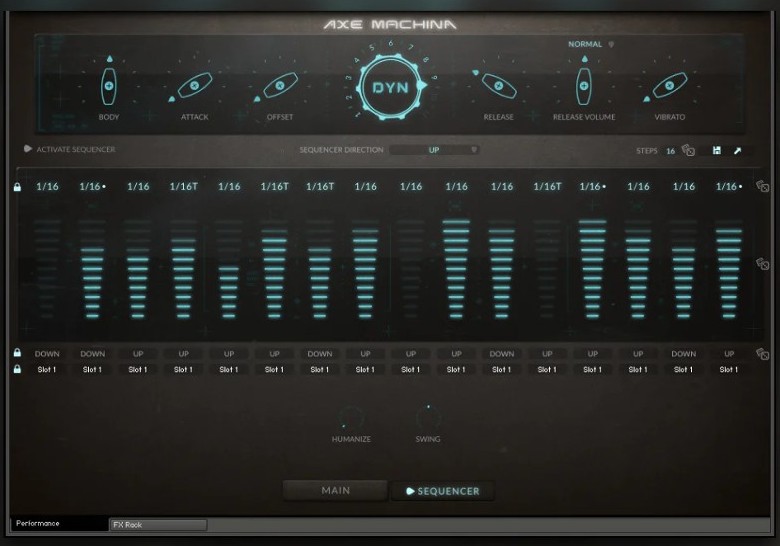Click the AXE MACHINA title logo
The height and width of the screenshot is (546, 780).
tap(390, 24)
